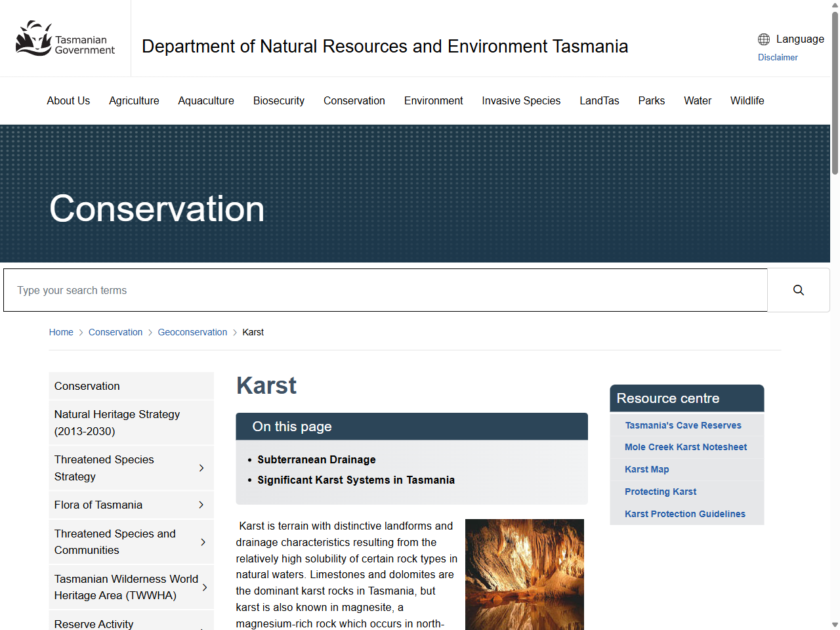Expand Threatened Species Strategy submenu chevron
The width and height of the screenshot is (840, 630).
(x=201, y=468)
